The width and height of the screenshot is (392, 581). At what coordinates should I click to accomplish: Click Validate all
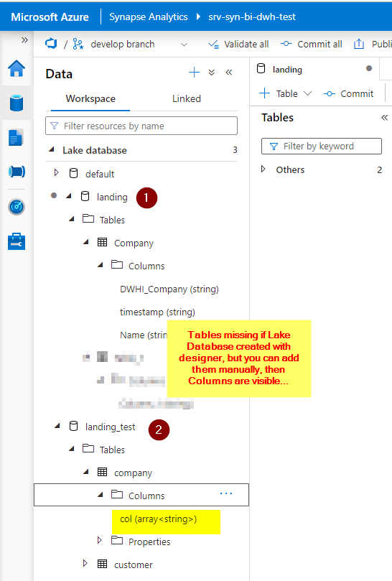click(238, 45)
